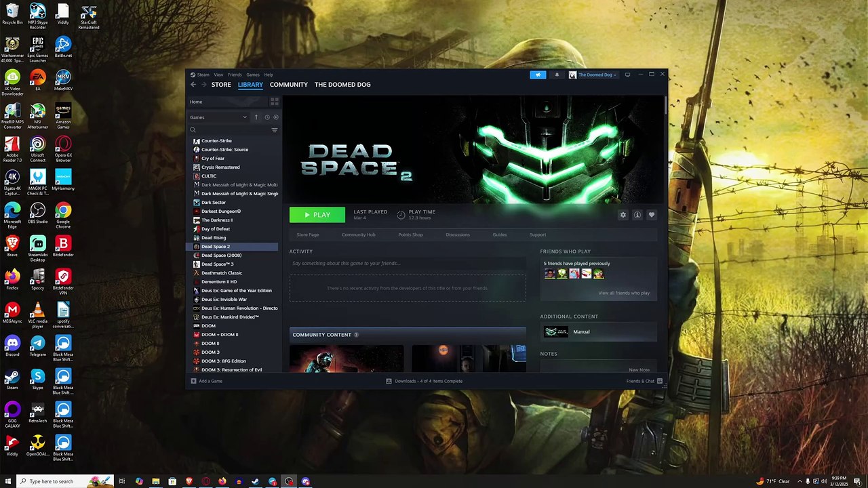This screenshot has width=868, height=488.
Task: Click the Add a Game plus icon
Action: click(193, 381)
